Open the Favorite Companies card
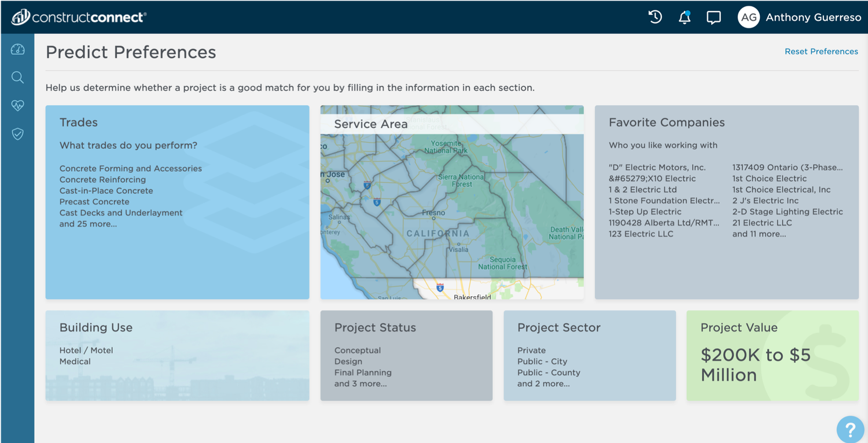868x443 pixels. (726, 202)
